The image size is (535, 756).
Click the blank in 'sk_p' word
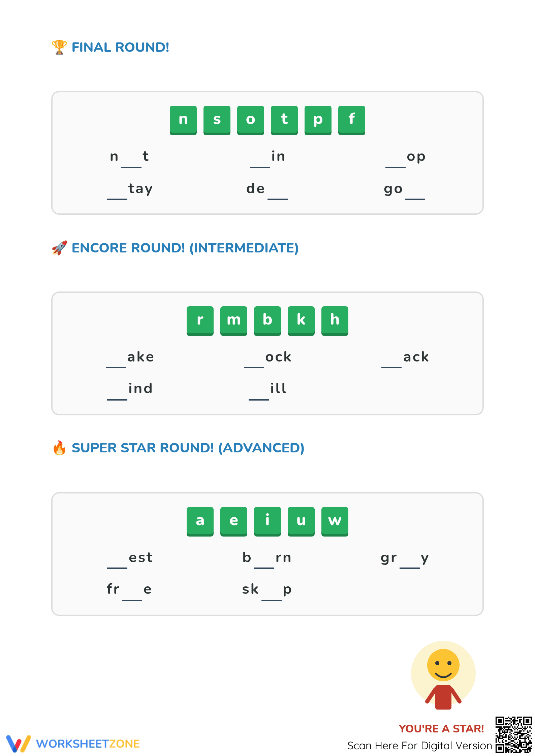(272, 595)
